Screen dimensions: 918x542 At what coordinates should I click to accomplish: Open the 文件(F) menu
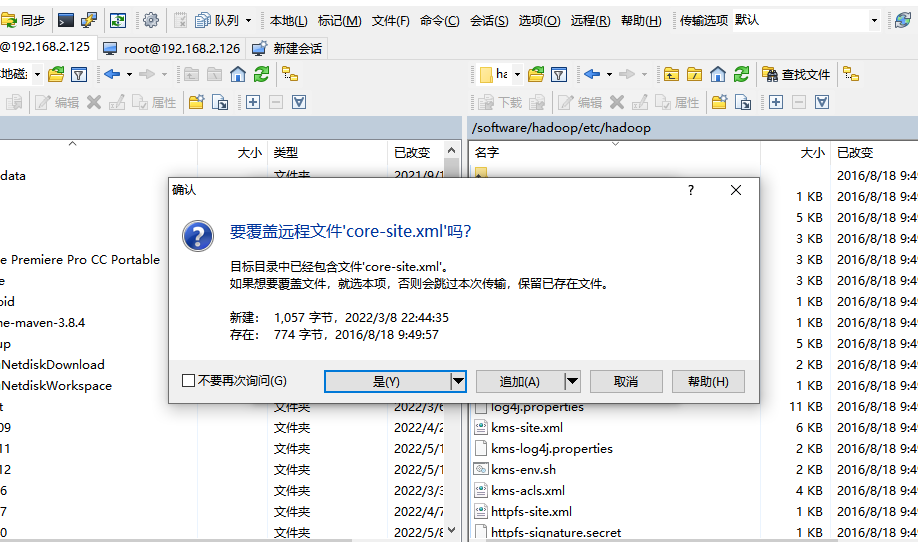(391, 21)
